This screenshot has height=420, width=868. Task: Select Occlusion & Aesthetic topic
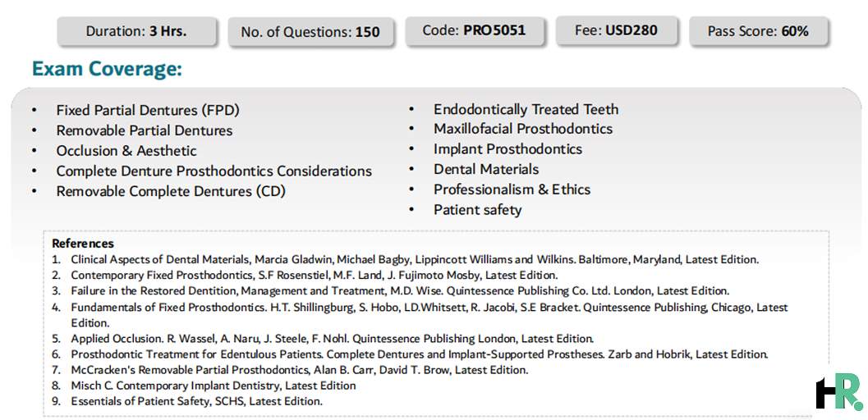[x=126, y=151]
